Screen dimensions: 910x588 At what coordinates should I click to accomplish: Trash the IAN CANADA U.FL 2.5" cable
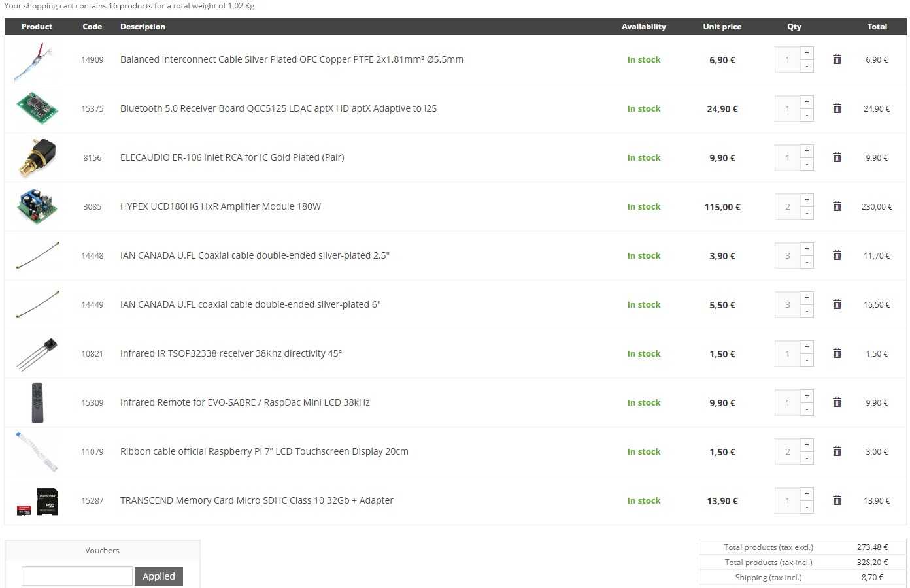(837, 255)
